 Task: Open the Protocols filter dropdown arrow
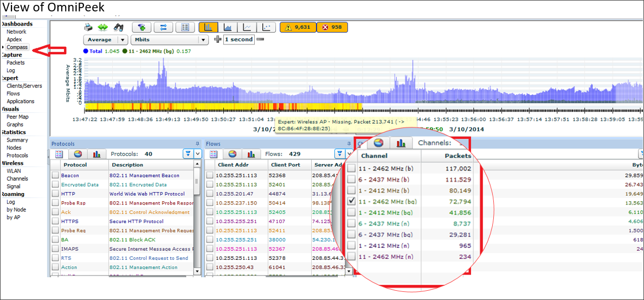(x=197, y=154)
